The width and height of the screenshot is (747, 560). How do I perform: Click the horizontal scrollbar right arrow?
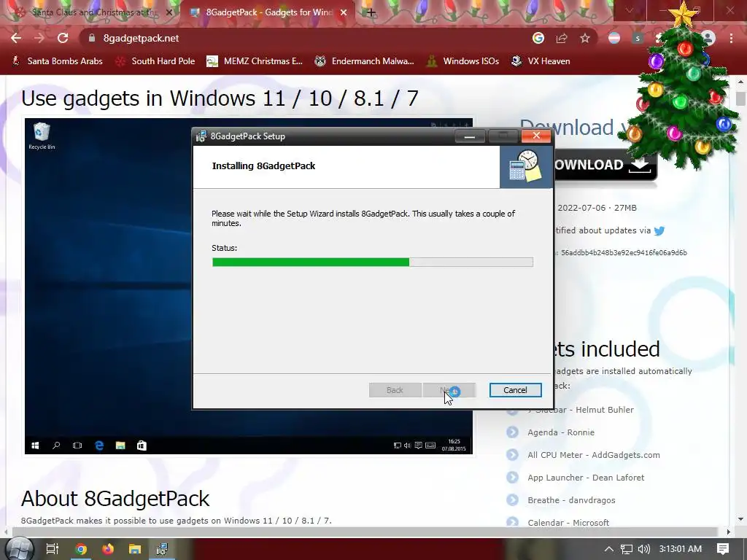pyautogui.click(x=729, y=532)
